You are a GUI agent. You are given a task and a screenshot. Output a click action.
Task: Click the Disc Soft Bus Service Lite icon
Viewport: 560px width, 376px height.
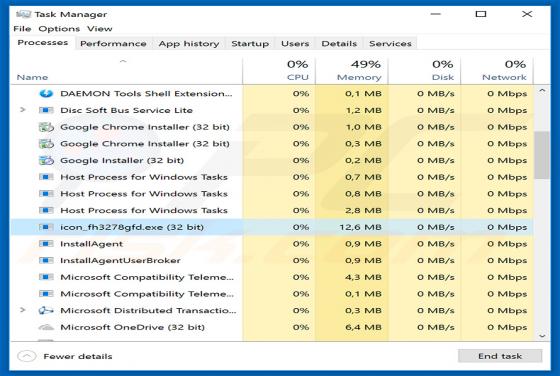click(46, 110)
